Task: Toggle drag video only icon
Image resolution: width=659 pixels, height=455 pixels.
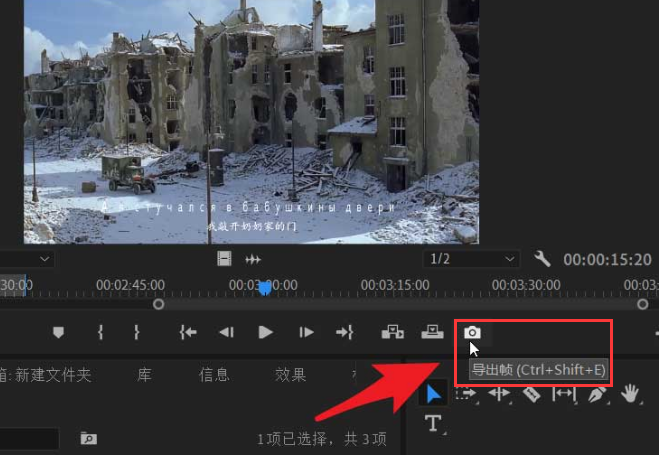Action: (224, 259)
